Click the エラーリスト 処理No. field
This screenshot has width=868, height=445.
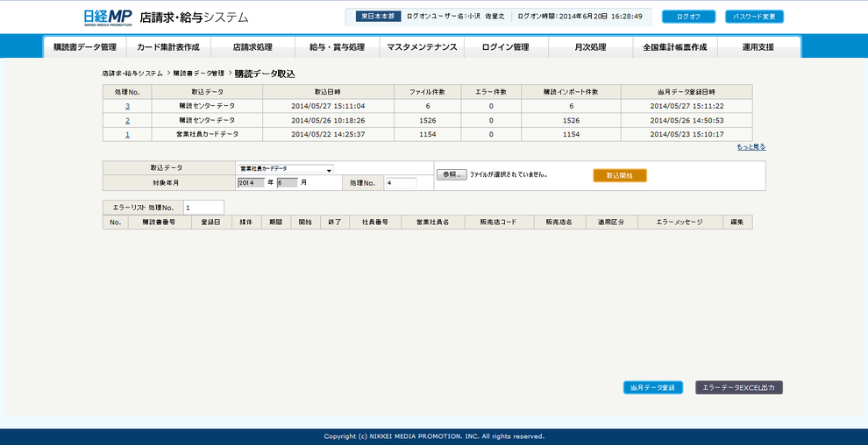203,208
